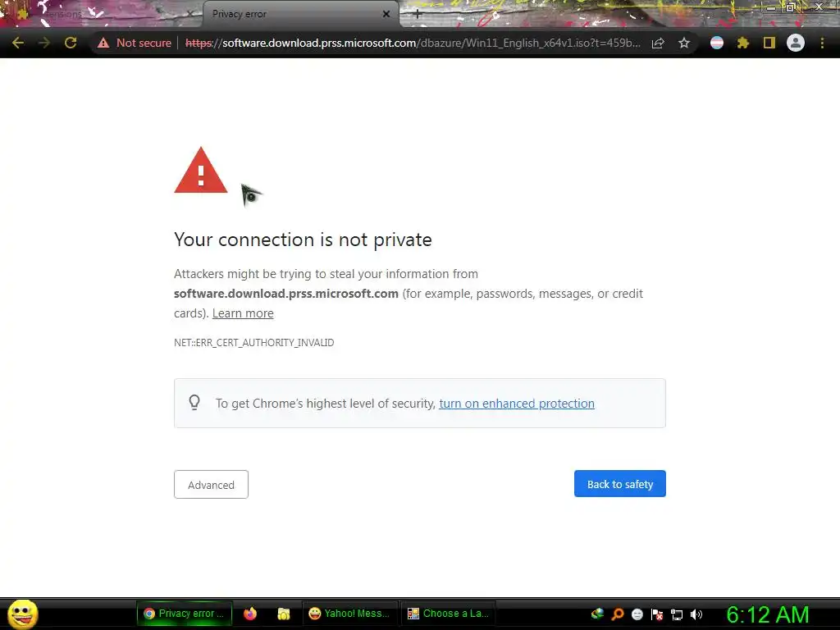The image size is (840, 630).
Task: Click turn on enhanced protection link
Action: 517,404
